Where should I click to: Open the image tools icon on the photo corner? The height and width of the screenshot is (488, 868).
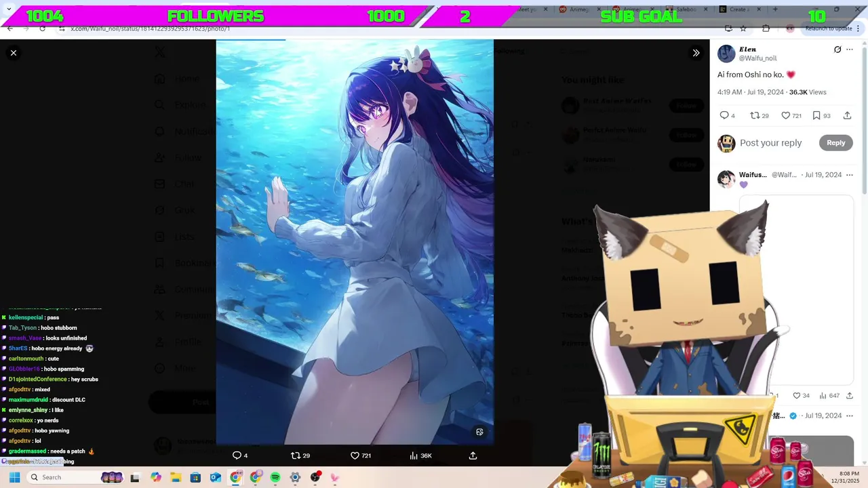click(479, 432)
